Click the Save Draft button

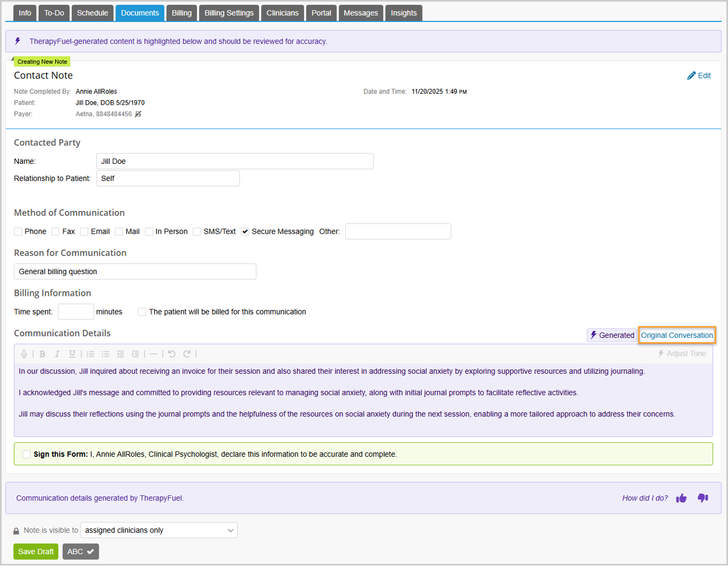[x=36, y=552]
